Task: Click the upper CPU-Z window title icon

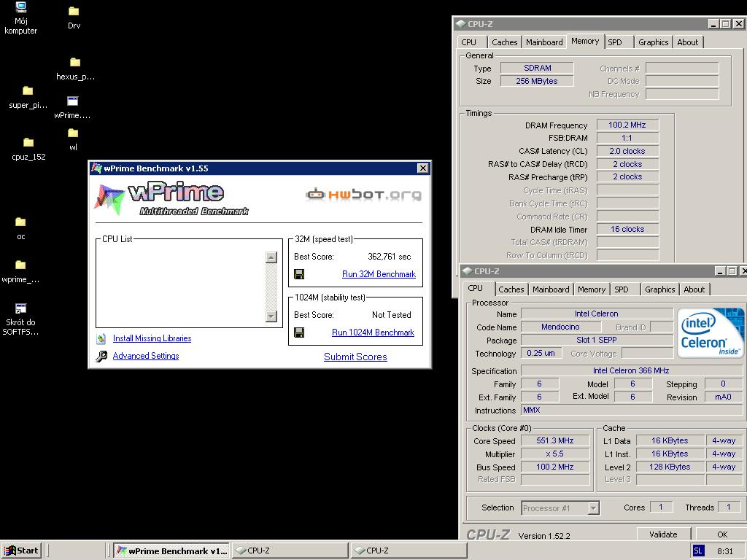Action: click(x=460, y=24)
